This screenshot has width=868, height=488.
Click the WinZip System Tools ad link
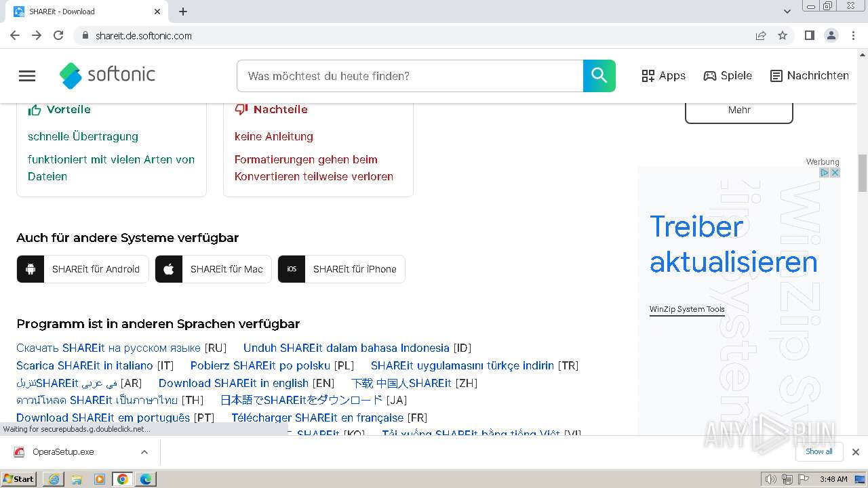687,309
